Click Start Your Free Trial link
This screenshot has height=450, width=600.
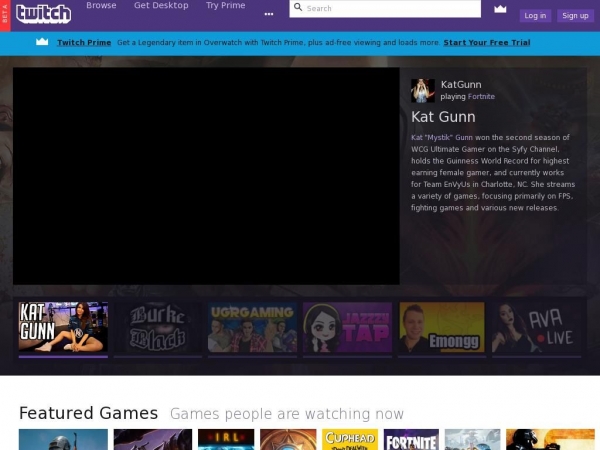[x=487, y=42]
